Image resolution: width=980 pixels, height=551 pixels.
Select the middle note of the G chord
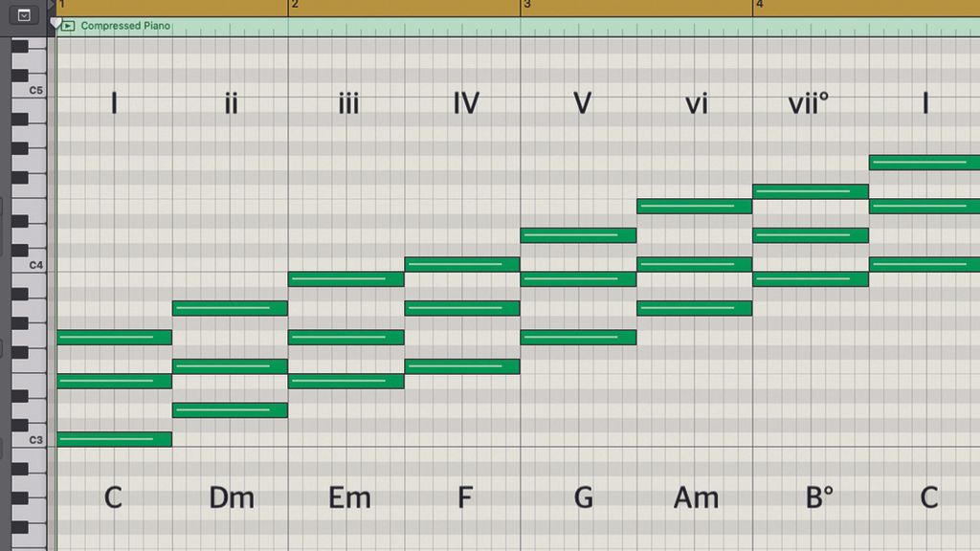point(579,278)
